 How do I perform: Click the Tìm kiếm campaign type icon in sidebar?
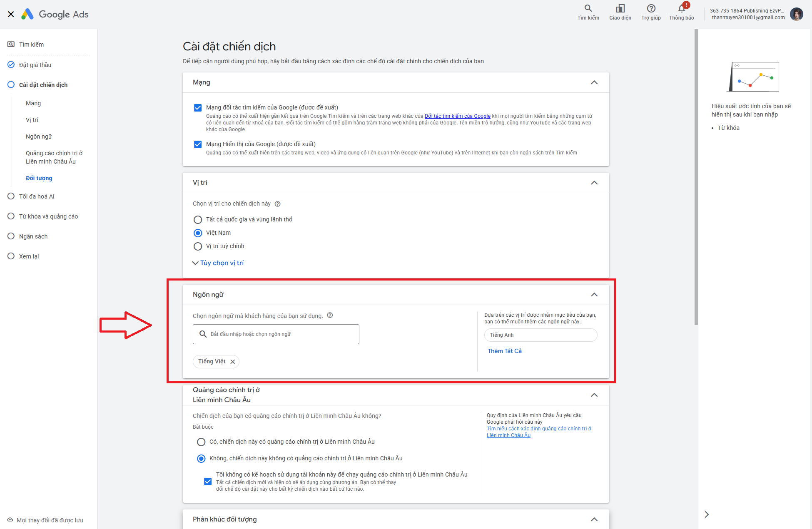[11, 44]
